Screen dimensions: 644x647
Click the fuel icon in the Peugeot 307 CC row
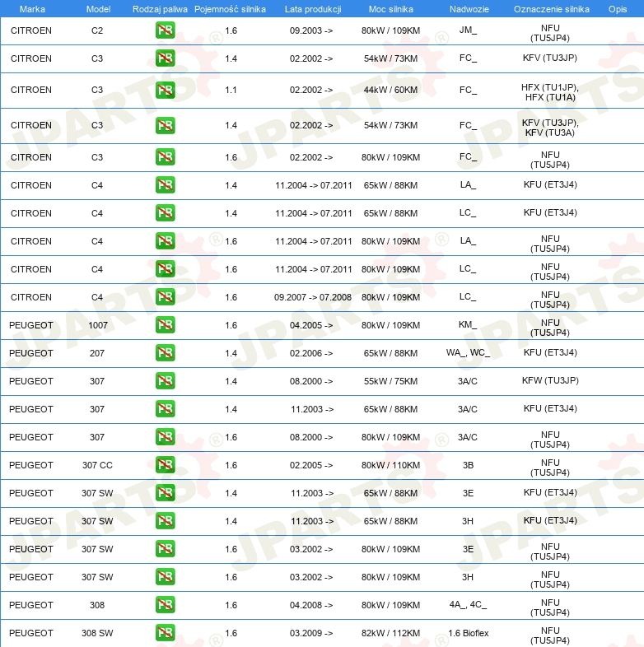pos(166,465)
